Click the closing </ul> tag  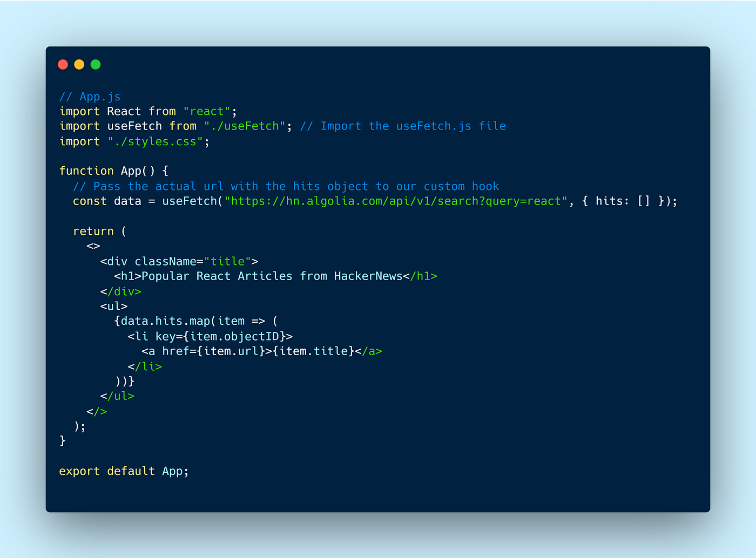[x=117, y=396]
